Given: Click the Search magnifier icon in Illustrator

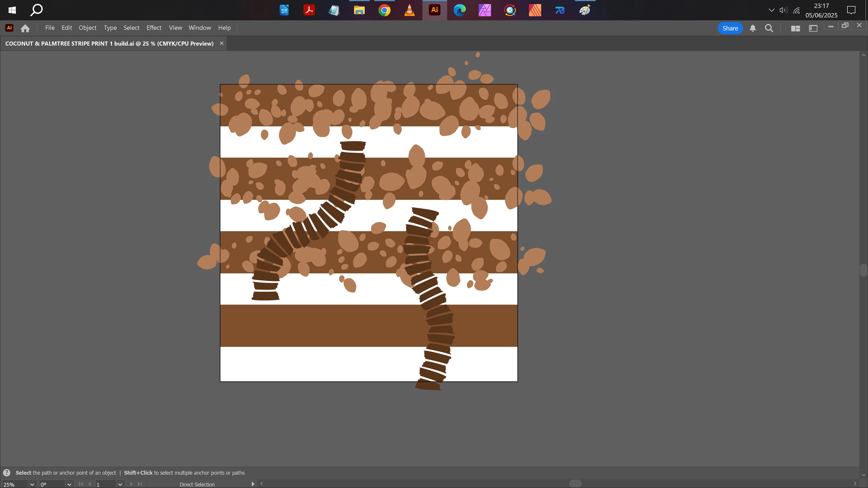Looking at the screenshot, I should coord(769,28).
